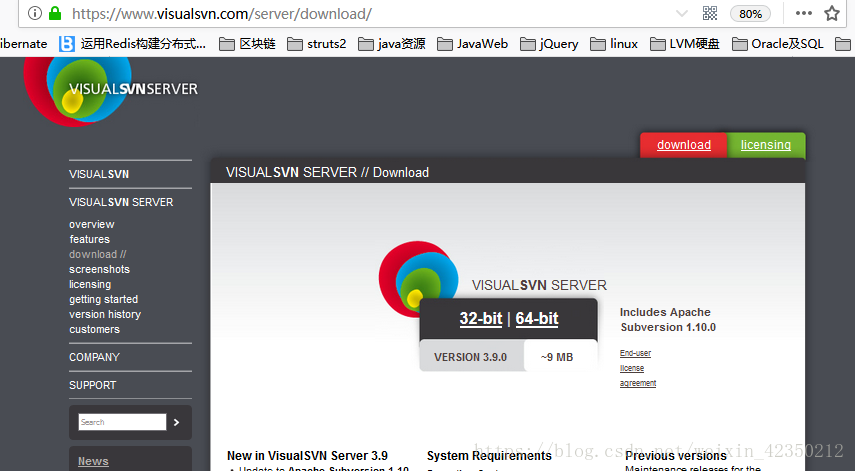The height and width of the screenshot is (471, 855).
Task: Select the download // sidebar item
Action: click(x=98, y=255)
